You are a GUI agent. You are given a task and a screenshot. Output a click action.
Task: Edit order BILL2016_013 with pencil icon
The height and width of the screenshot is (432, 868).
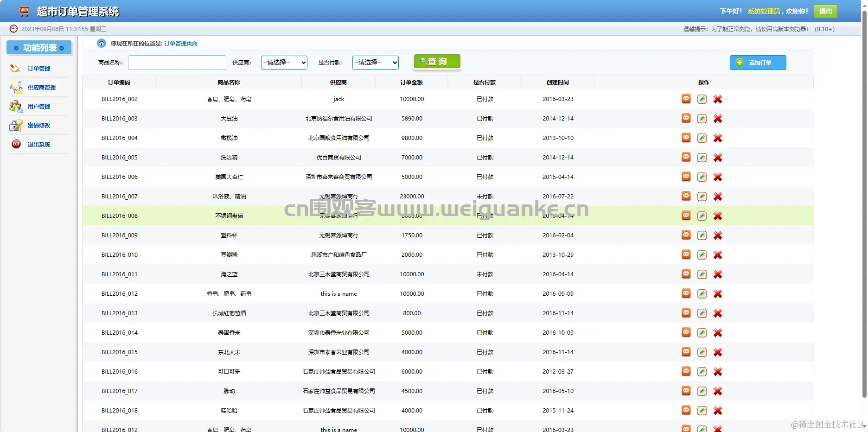click(702, 313)
